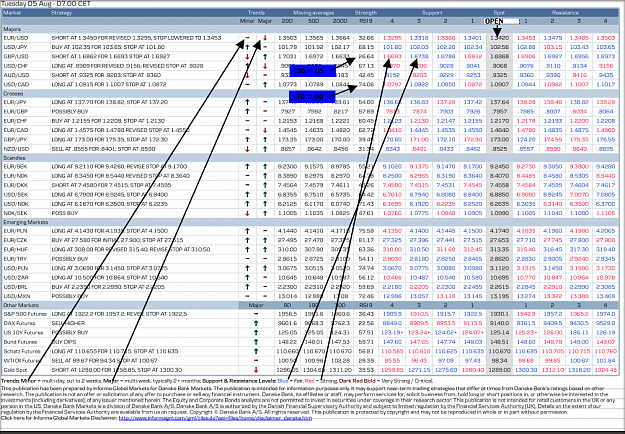Click the US 10Y Futures trend up arrow
This screenshot has height=434, width=625.
pos(256,332)
